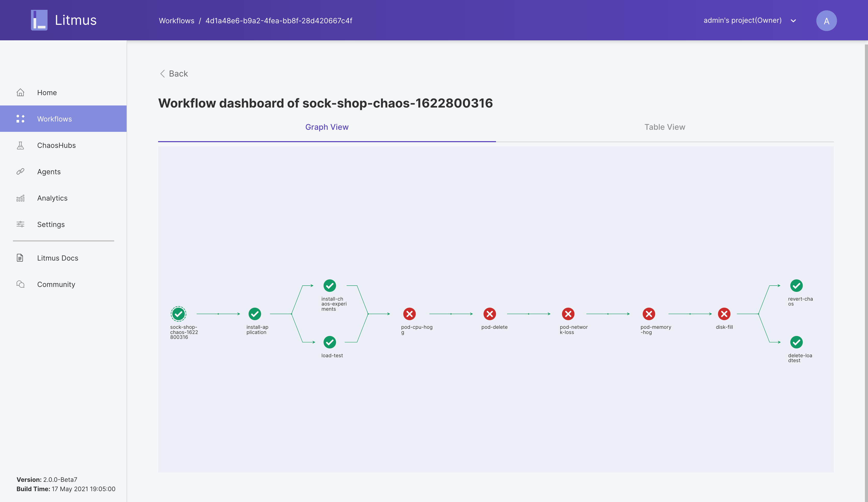Click the failed pod-cpu-hog node icon
This screenshot has height=502, width=868.
point(409,314)
